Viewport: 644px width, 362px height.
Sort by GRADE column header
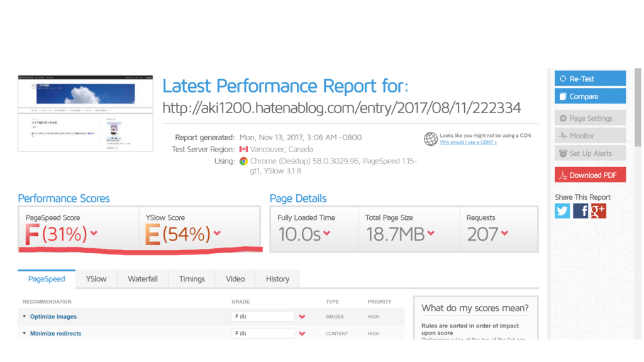pyautogui.click(x=241, y=302)
